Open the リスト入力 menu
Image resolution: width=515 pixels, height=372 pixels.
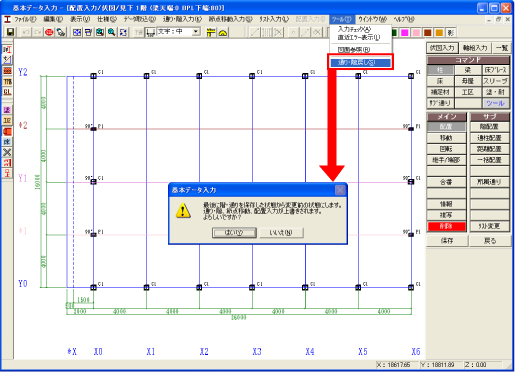(x=274, y=19)
